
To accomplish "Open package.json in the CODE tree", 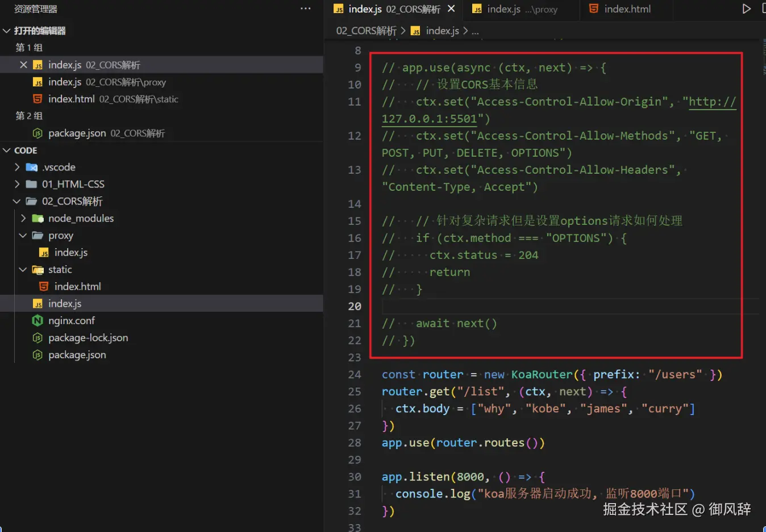I will [x=161, y=355].
